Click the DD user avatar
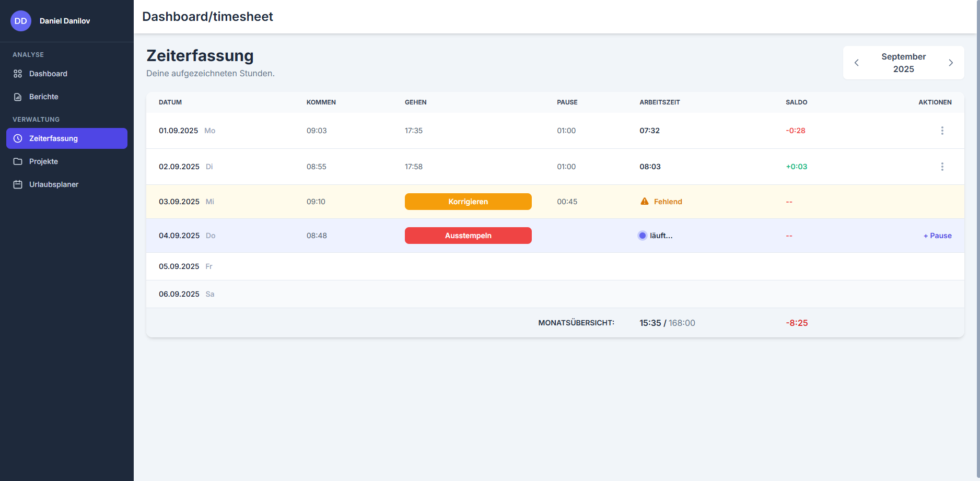The image size is (980, 481). tap(21, 21)
